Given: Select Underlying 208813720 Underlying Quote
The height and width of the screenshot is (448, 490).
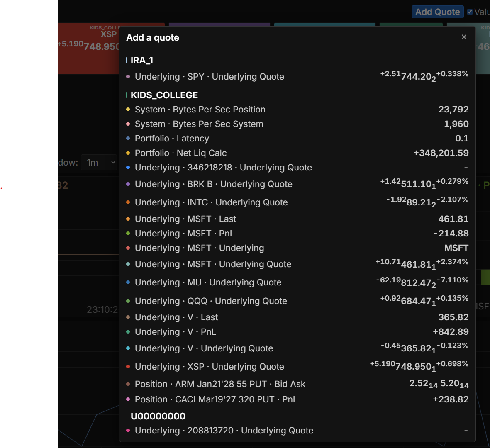Looking at the screenshot, I should pyautogui.click(x=297, y=431).
